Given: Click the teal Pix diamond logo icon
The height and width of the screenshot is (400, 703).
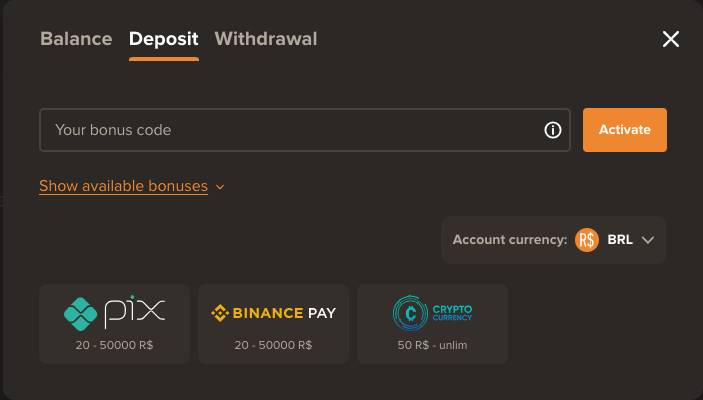Looking at the screenshot, I should click(81, 313).
